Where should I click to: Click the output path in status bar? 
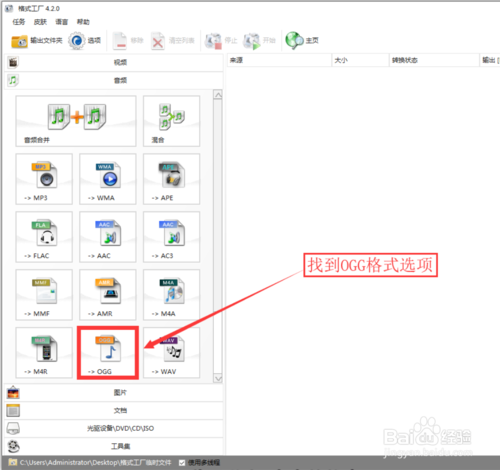click(95, 463)
